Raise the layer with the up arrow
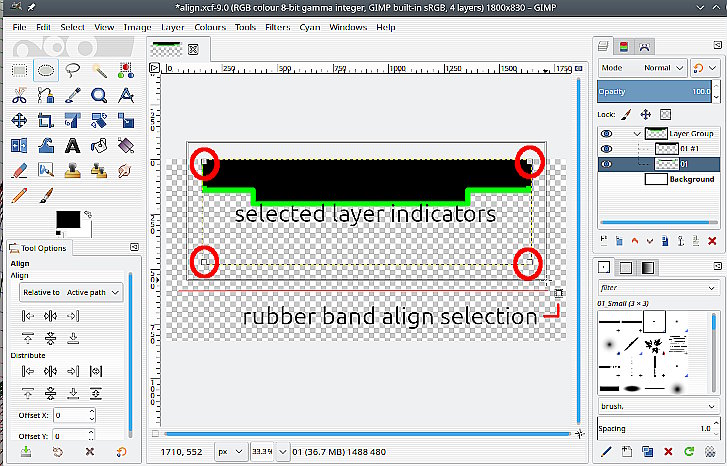 tap(635, 241)
